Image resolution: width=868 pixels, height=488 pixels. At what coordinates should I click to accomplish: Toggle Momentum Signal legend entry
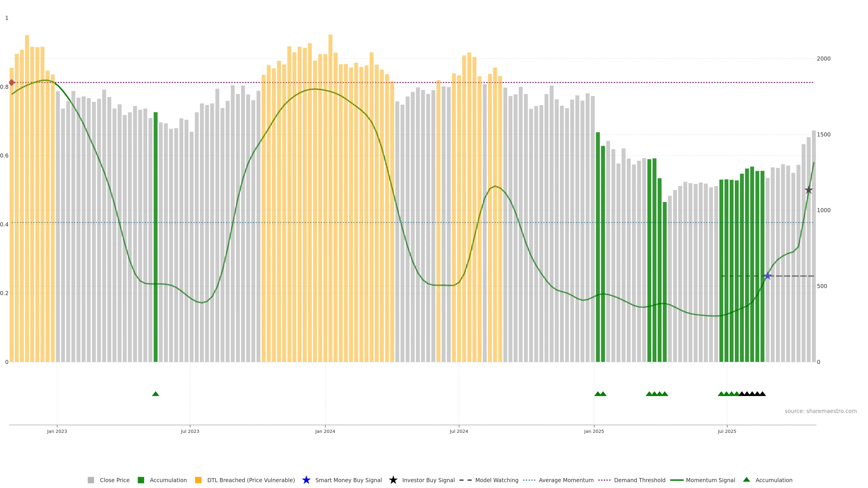pos(710,480)
